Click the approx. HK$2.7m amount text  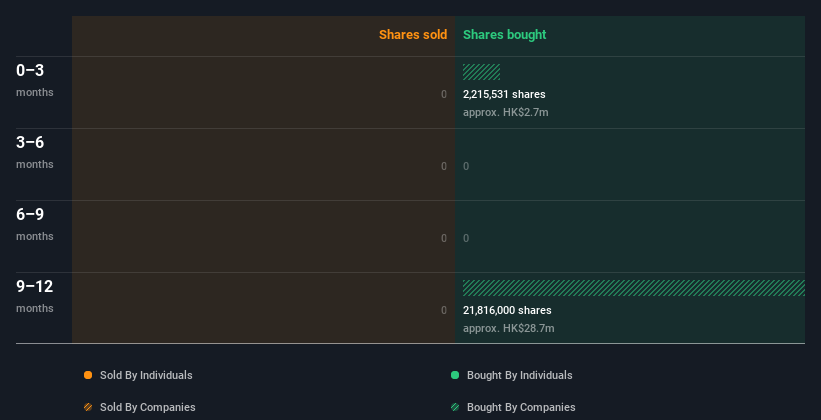coord(506,112)
